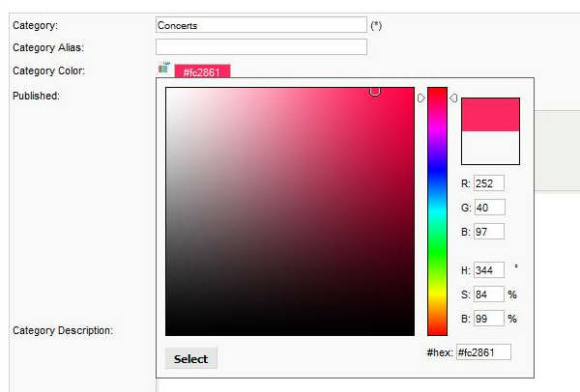This screenshot has height=392, width=580.
Task: Click the color picker icon beside Category Color
Action: pyautogui.click(x=164, y=68)
